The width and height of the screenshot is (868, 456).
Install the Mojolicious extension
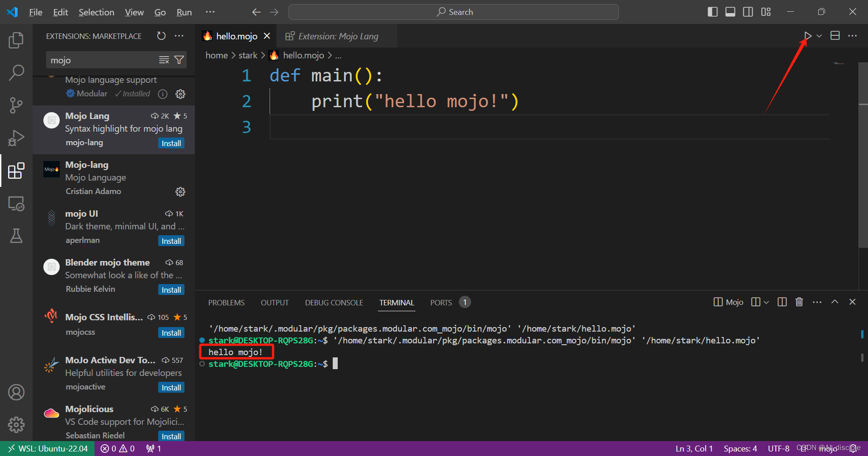[171, 437]
